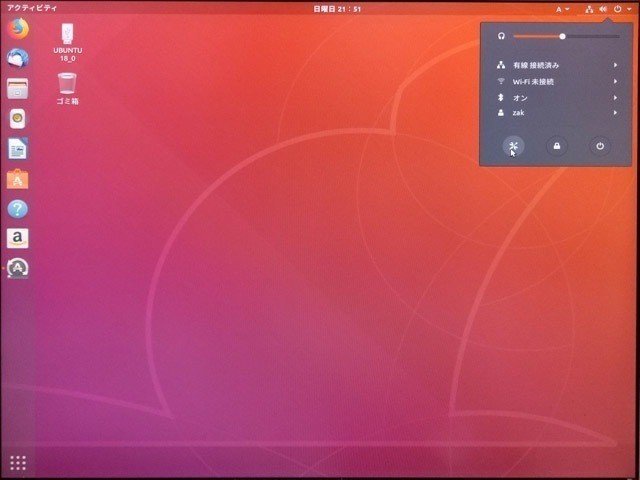Open the アクティビティ overview
This screenshot has width=640, height=480.
(x=32, y=8)
